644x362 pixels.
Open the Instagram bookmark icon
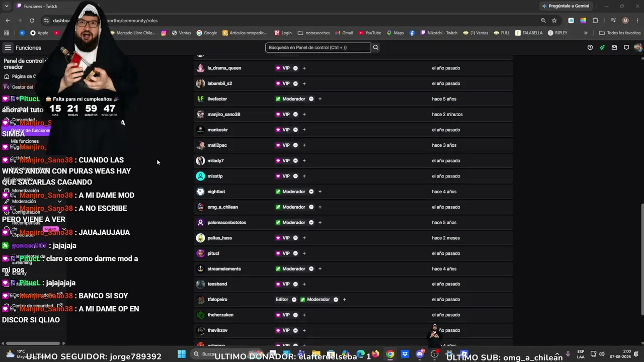[164, 33]
